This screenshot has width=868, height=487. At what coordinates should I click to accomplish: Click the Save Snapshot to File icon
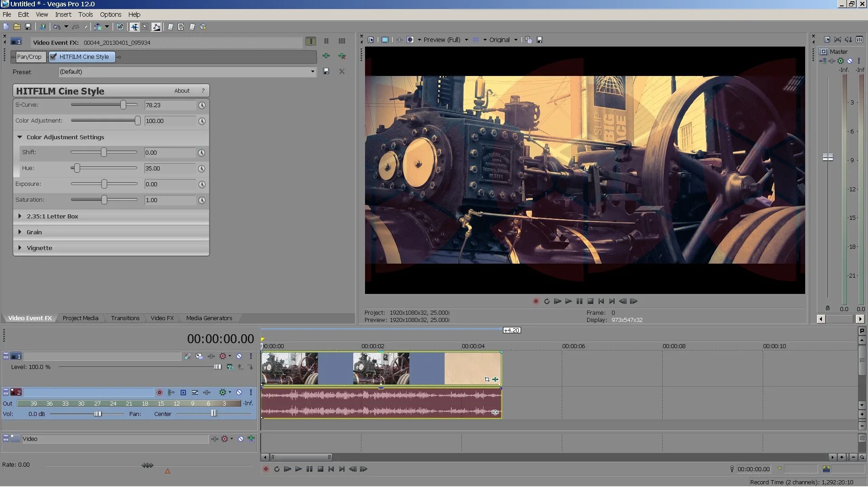click(539, 40)
